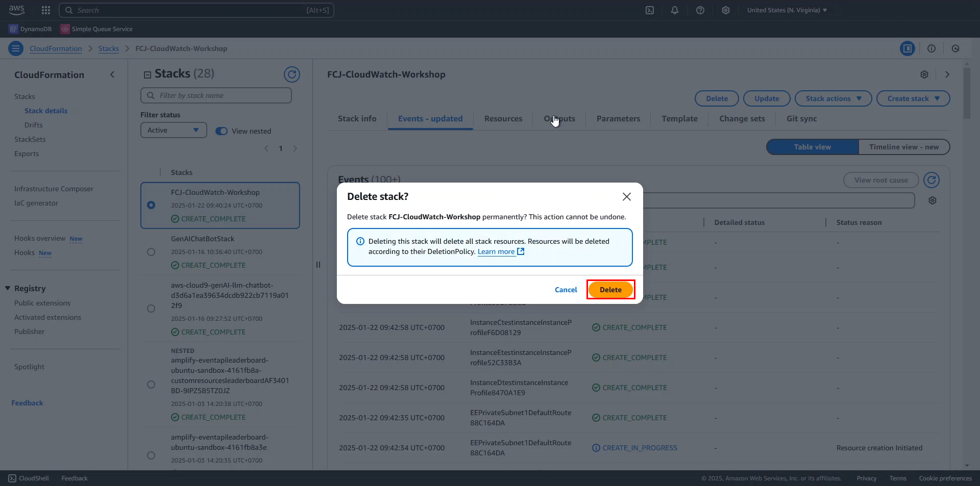Viewport: 980px width, 486px height.
Task: Open the Active filter status dropdown
Action: coord(174,130)
